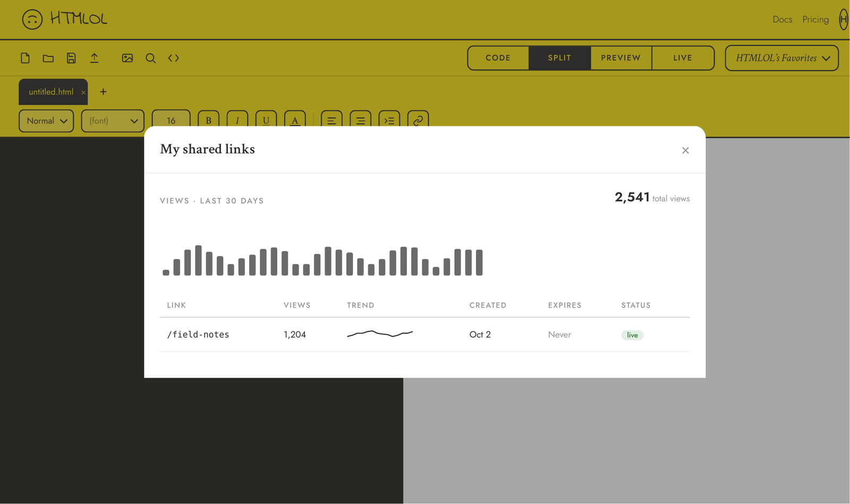Click the 2,541 total views figure
Image resolution: width=850 pixels, height=504 pixels.
pos(632,197)
